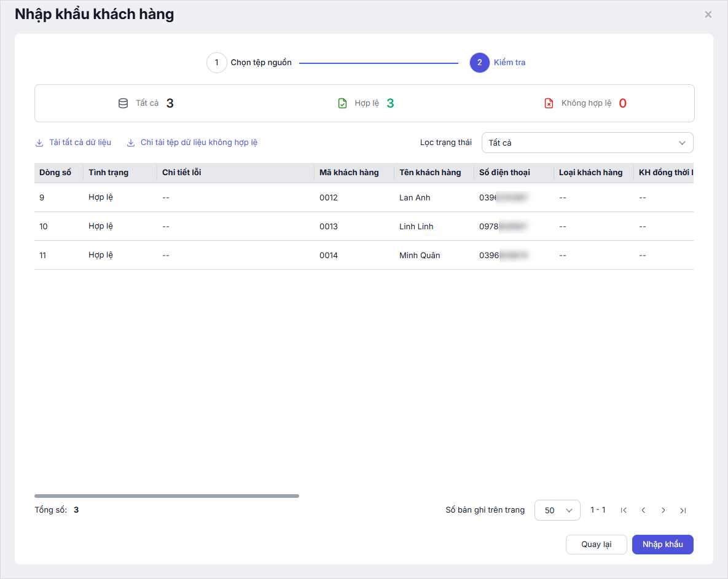Jump to the last page of records
This screenshot has height=579, width=728.
point(683,510)
